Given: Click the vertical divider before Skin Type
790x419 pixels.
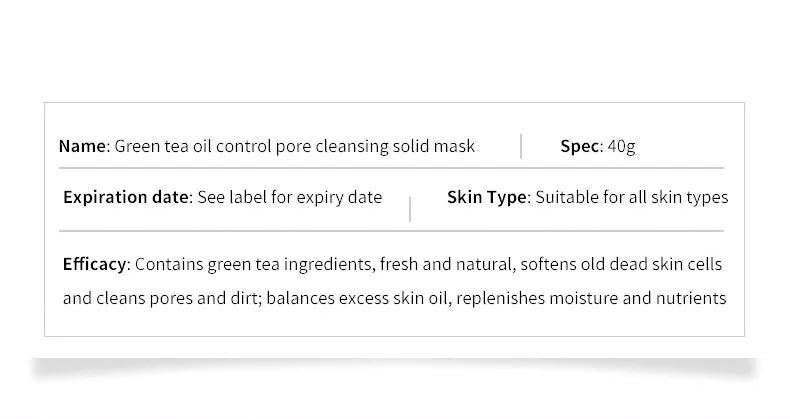Looking at the screenshot, I should (411, 208).
